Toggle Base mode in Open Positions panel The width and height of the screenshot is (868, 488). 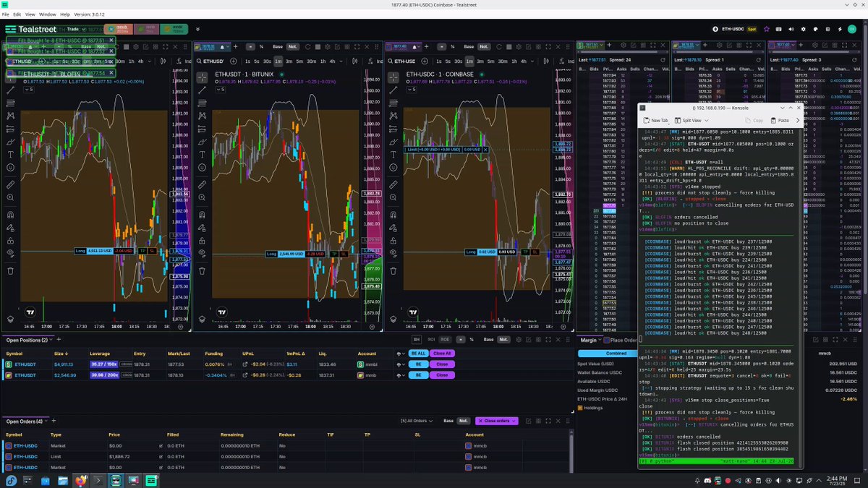(x=489, y=339)
